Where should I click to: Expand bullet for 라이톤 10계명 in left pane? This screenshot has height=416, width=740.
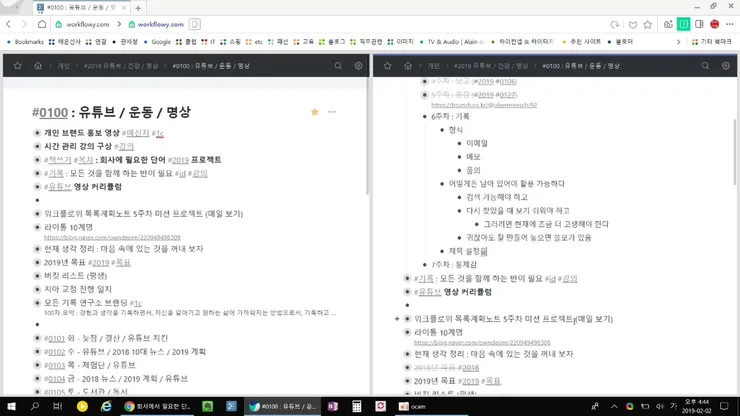coord(37,227)
